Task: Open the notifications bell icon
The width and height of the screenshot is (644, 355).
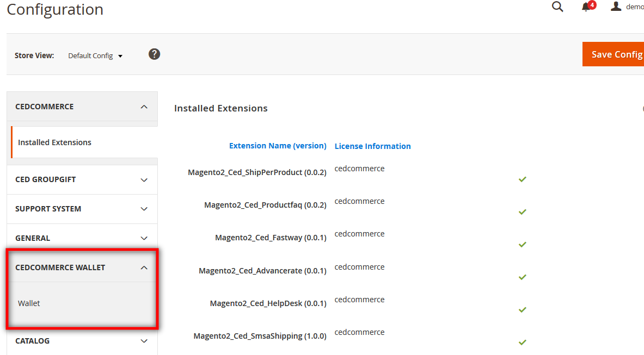Action: point(586,7)
